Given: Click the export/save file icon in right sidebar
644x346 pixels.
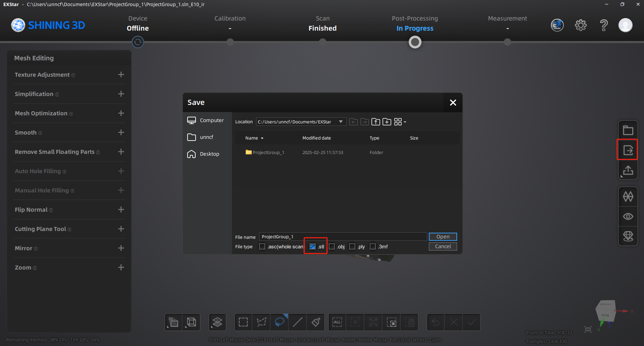Looking at the screenshot, I should click(x=628, y=150).
